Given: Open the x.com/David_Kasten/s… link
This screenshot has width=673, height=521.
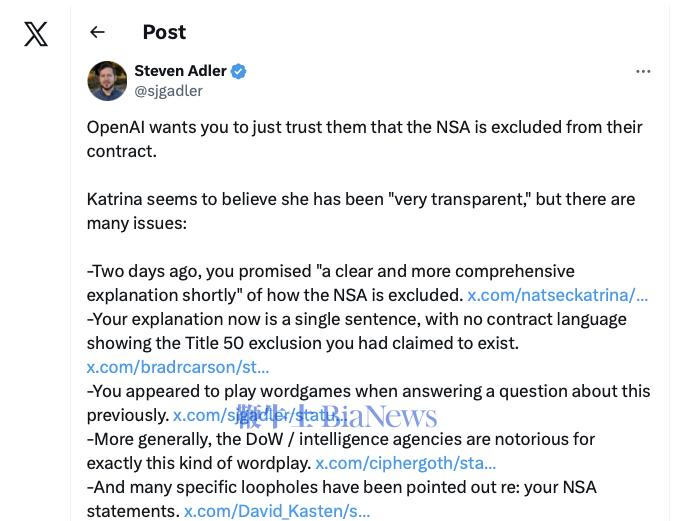Looking at the screenshot, I should coord(277,512).
